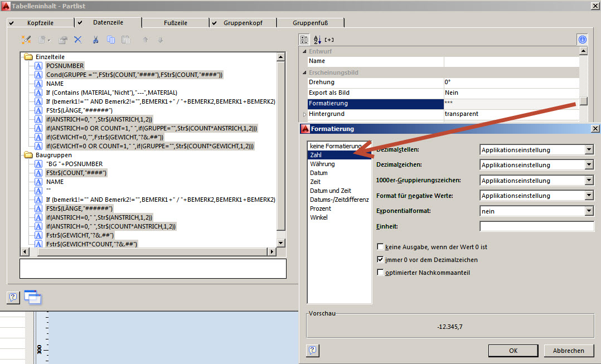Click the magic wand insert tool
This screenshot has height=364, width=601.
pos(26,40)
